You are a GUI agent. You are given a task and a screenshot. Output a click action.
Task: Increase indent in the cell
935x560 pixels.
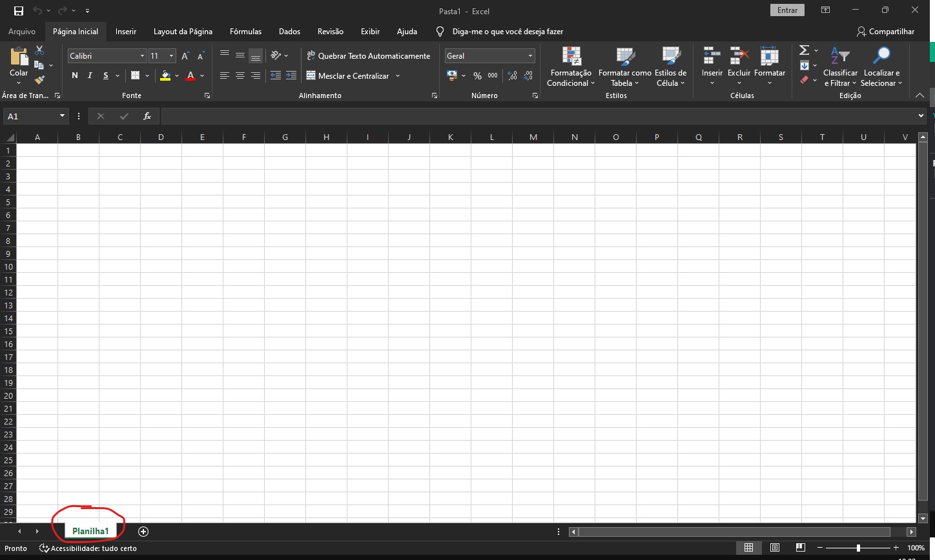click(291, 75)
